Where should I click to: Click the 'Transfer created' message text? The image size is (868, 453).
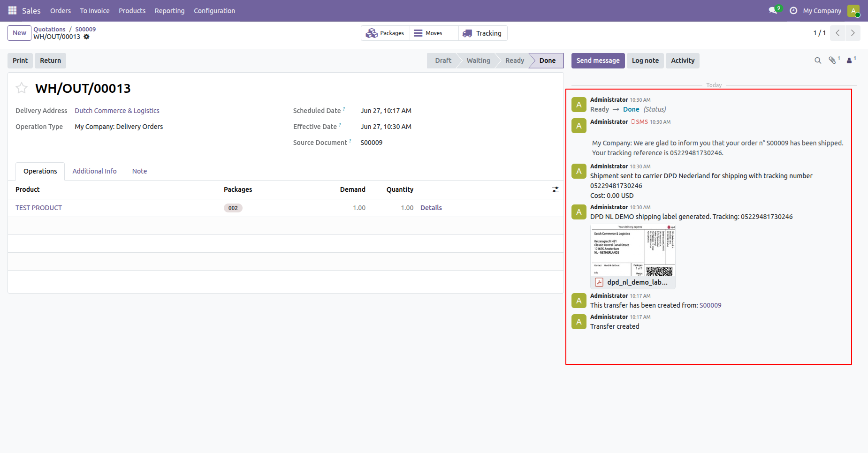point(615,326)
